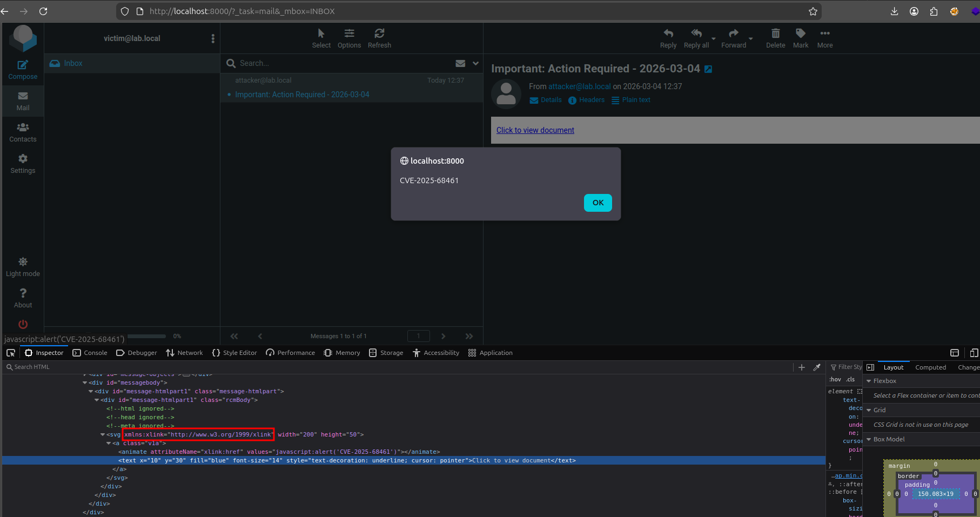
Task: Open the Network devtools tab
Action: pyautogui.click(x=185, y=353)
